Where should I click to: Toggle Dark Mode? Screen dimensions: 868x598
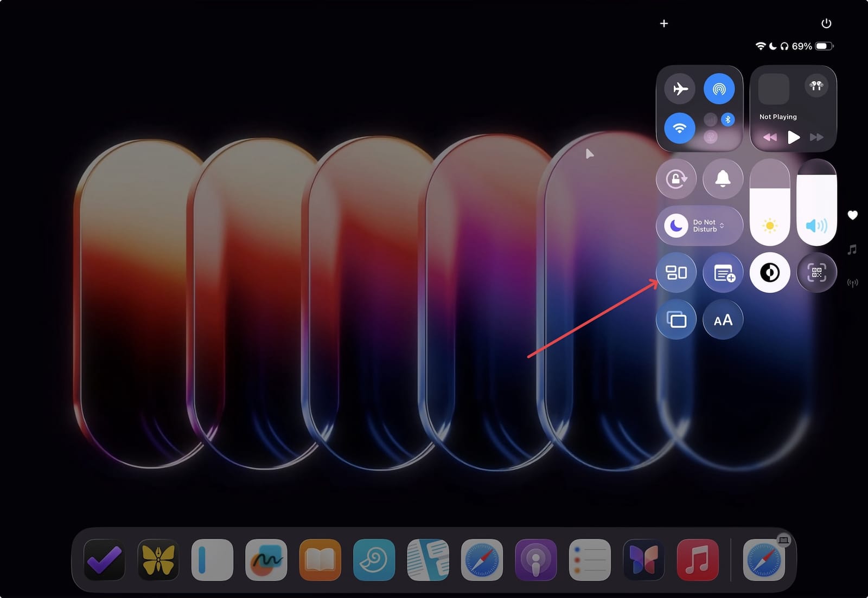pyautogui.click(x=769, y=273)
